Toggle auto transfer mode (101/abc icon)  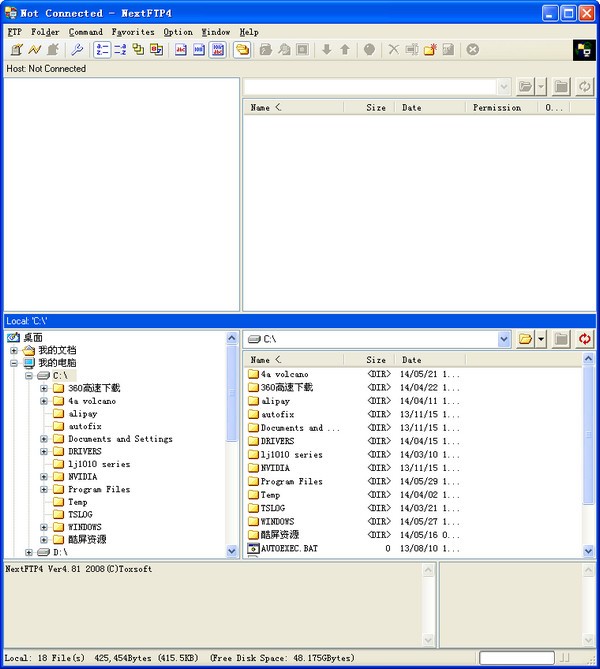tap(218, 49)
